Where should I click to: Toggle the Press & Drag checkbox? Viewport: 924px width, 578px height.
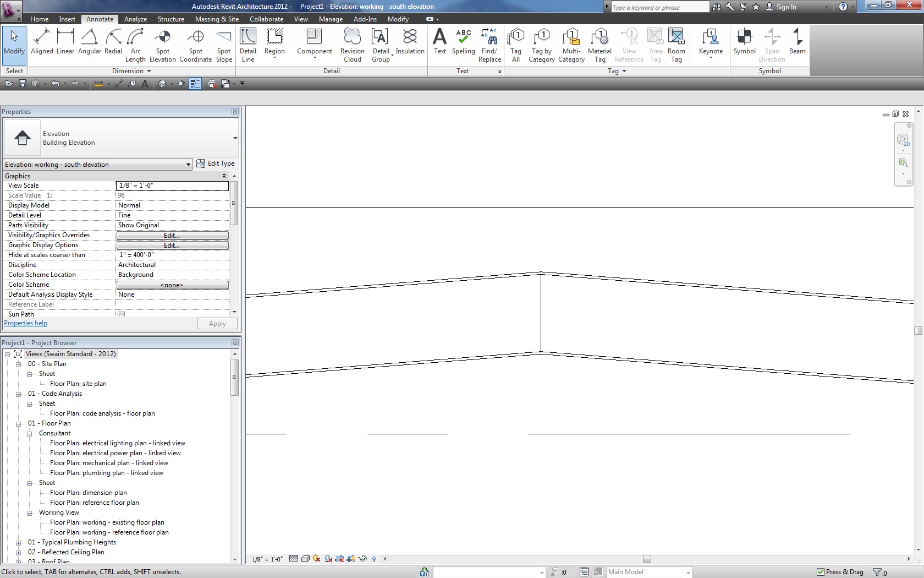pos(821,572)
